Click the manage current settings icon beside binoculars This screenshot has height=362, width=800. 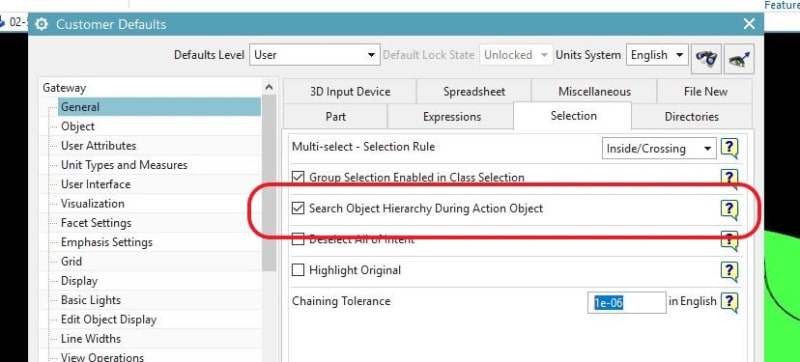739,59
